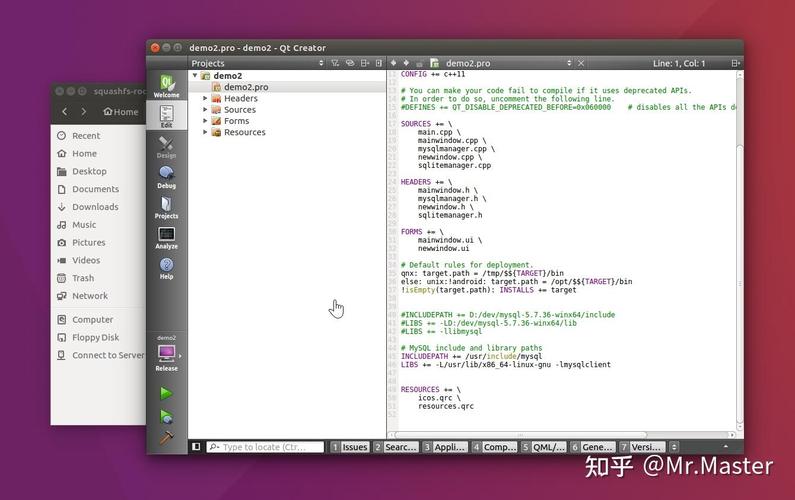
Task: Collapse the demo2 project node
Action: [x=195, y=76]
